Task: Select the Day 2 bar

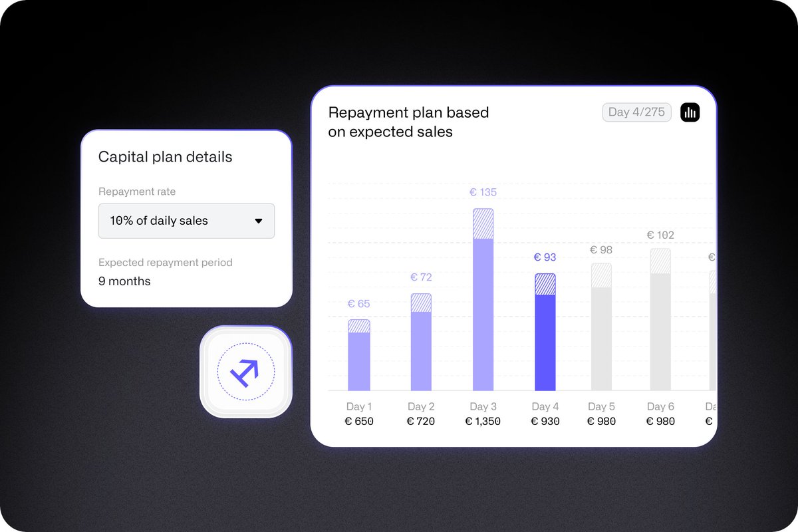Action: [421, 342]
